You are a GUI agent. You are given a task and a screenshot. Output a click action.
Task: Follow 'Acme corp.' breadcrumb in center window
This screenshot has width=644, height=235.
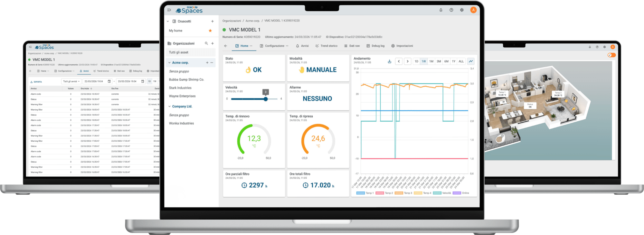pyautogui.click(x=253, y=21)
